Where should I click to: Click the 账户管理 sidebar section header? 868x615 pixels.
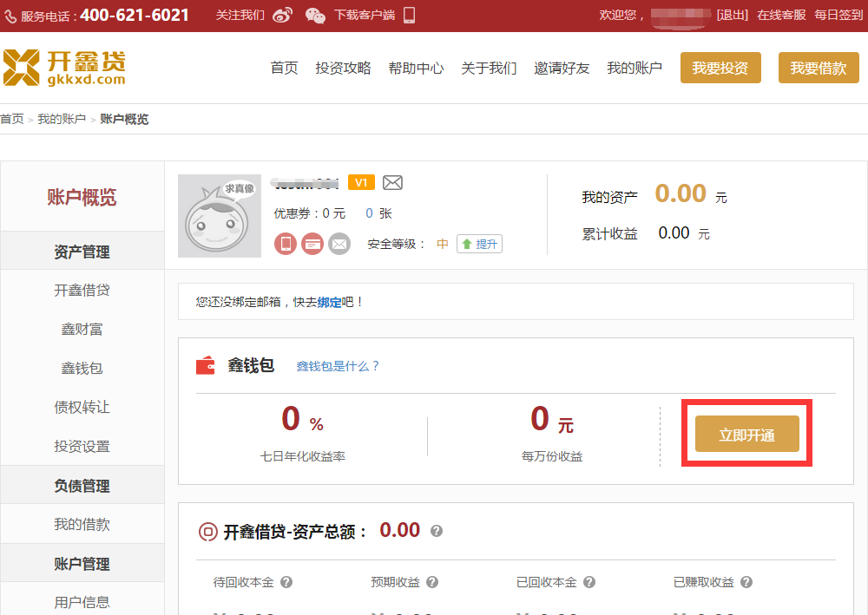(82, 564)
